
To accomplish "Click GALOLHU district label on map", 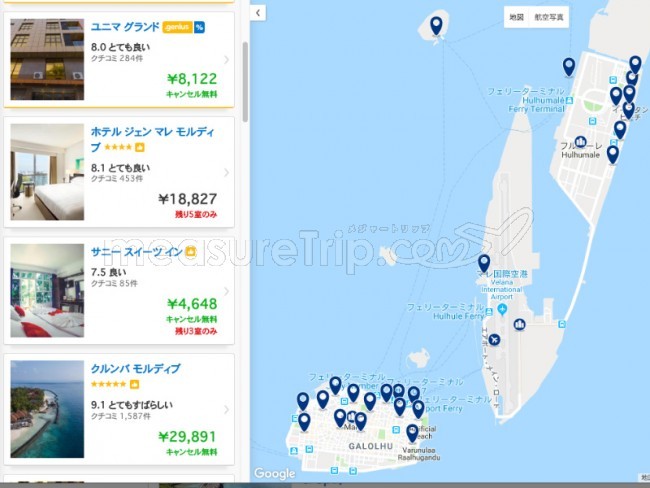I will 371,446.
